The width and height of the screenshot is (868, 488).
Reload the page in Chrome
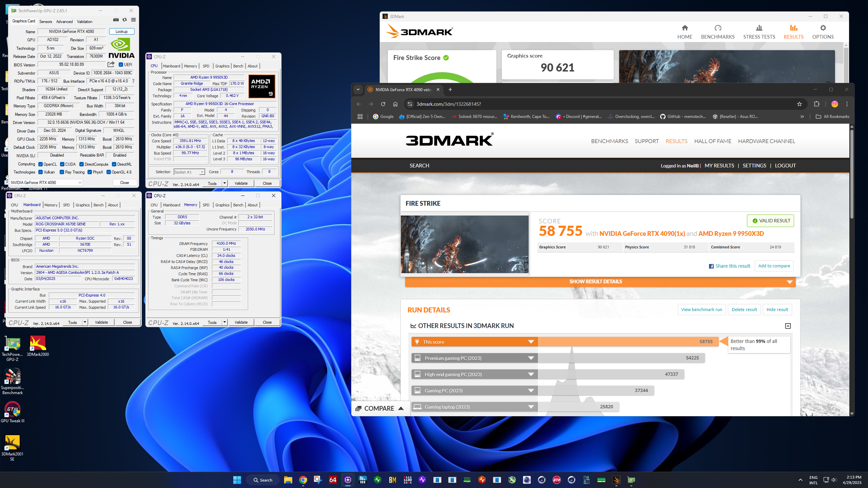pyautogui.click(x=383, y=104)
